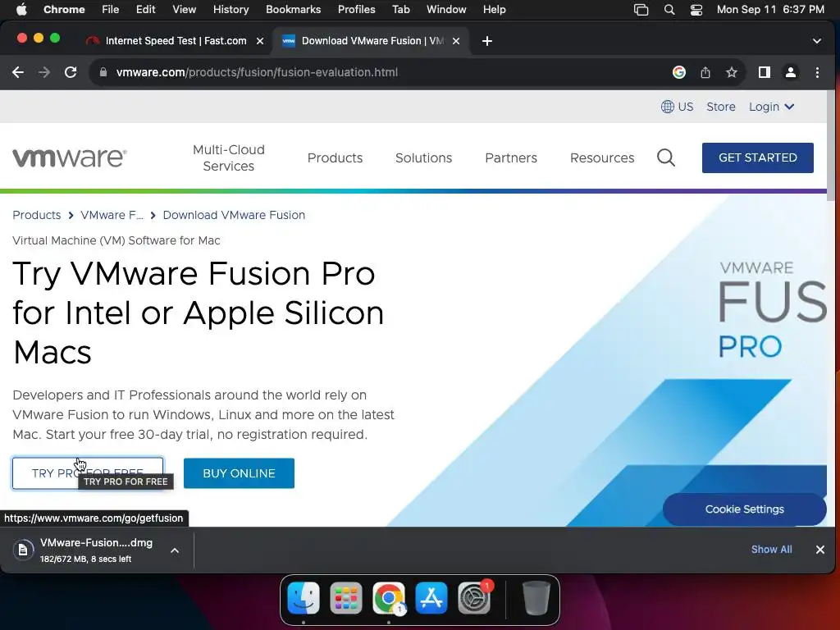Click the page vertical scrollbar

[x=830, y=146]
